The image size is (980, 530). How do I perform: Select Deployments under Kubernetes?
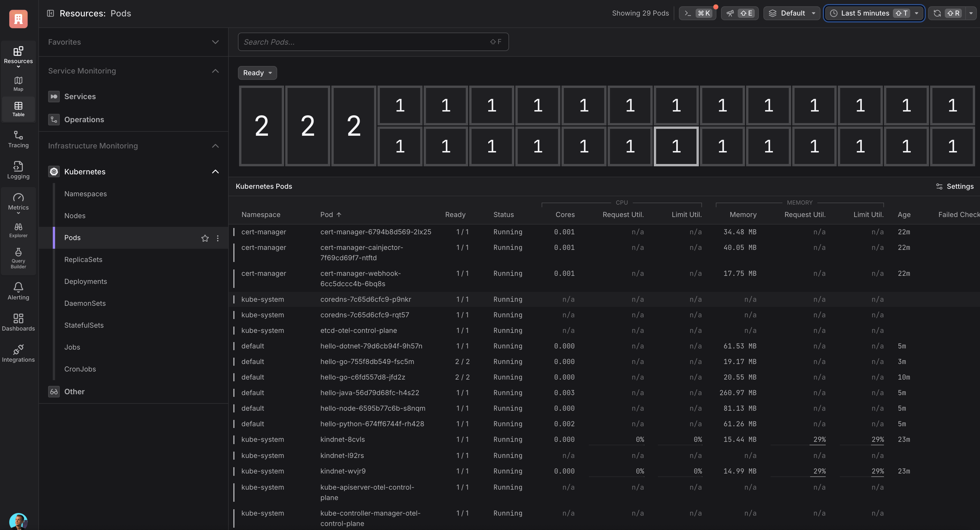tap(86, 281)
